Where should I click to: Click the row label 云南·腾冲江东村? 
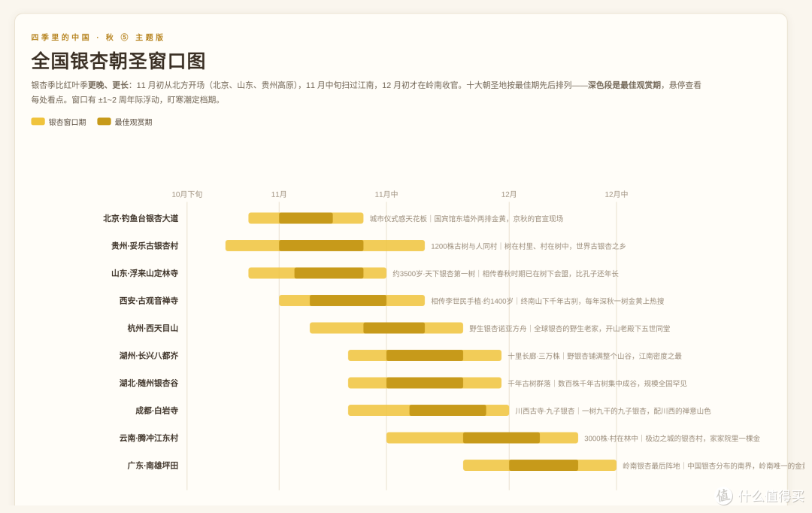click(149, 438)
